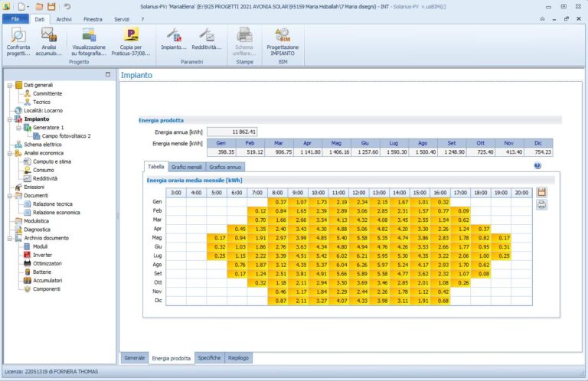This screenshot has height=381, width=588.
Task: Switch to Archivi ribbon tab
Action: [x=64, y=19]
